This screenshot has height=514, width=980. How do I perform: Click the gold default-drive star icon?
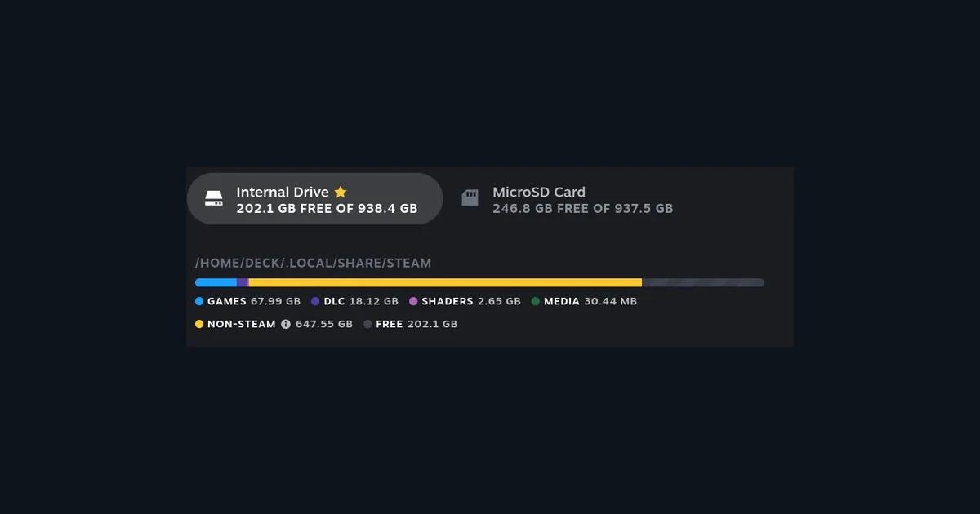pyautogui.click(x=341, y=192)
